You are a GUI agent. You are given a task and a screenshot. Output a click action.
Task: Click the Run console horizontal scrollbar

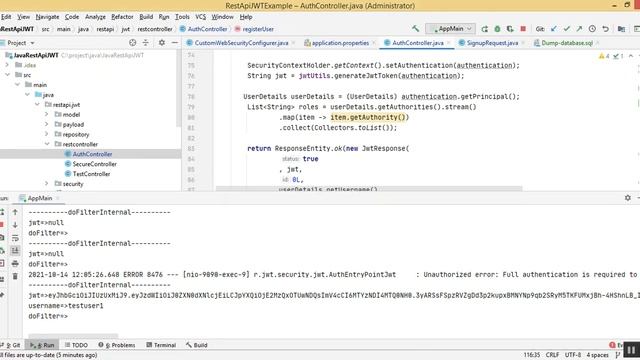click(73, 336)
